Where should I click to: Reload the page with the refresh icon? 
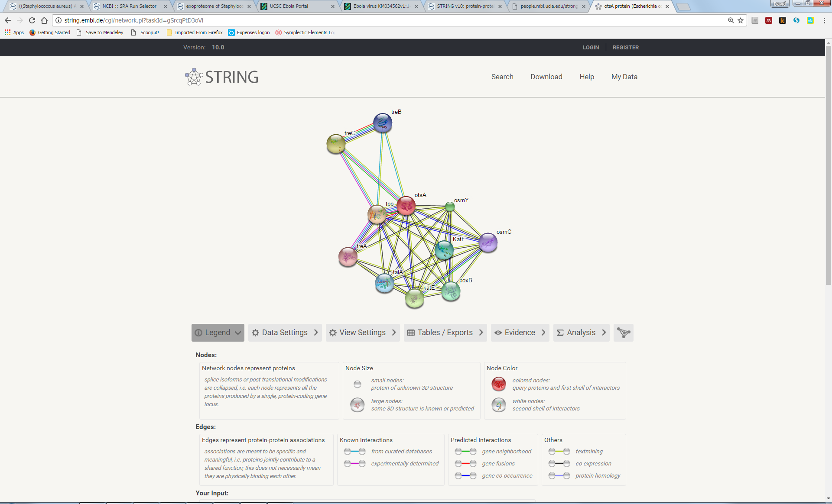tap(32, 20)
